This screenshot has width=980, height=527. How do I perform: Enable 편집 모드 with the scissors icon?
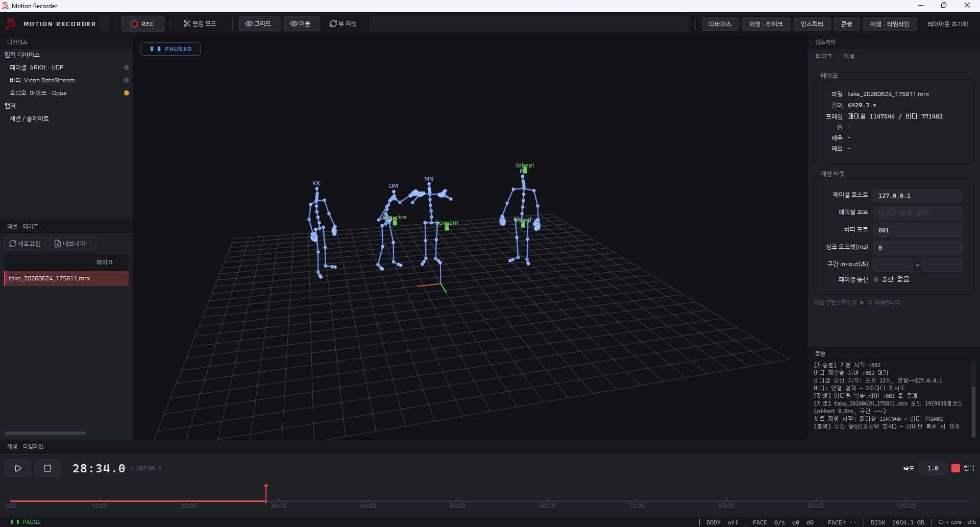coord(200,24)
